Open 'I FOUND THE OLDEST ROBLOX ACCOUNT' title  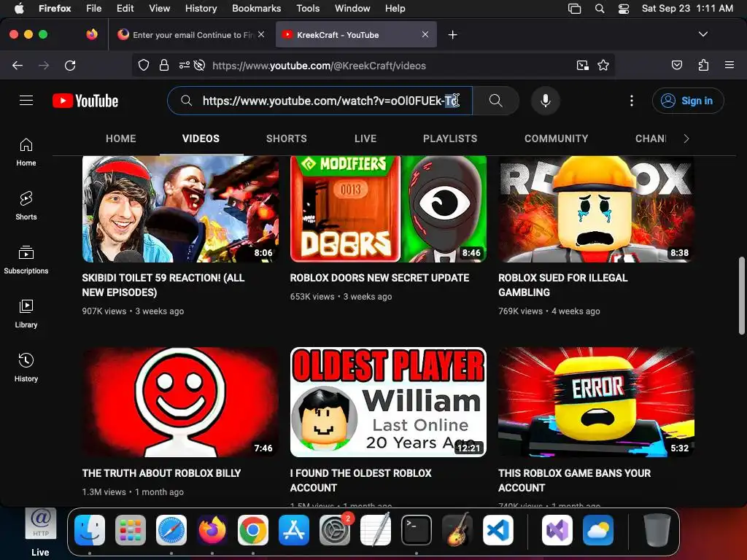click(x=360, y=481)
